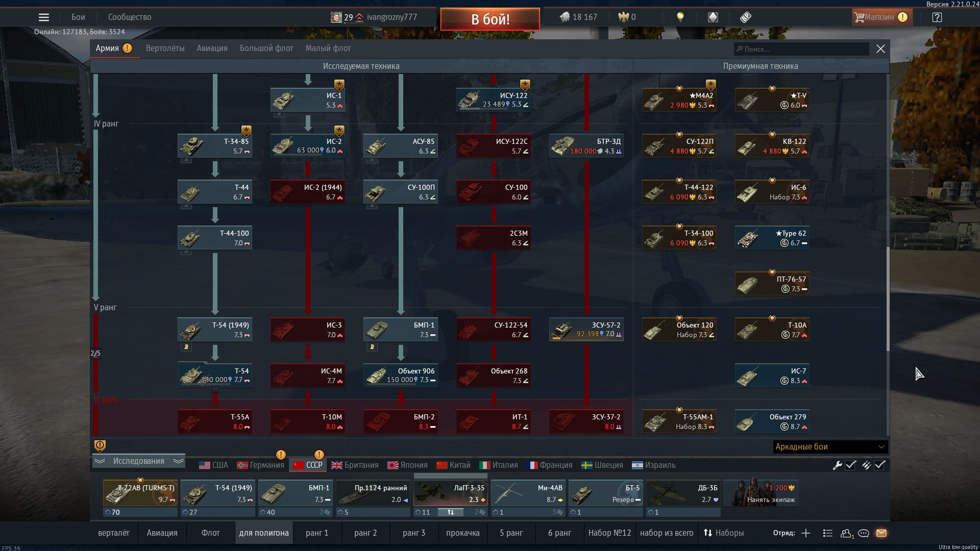Screen dimensions: 980x551
Task: Select the Ми-4АВ crew slot
Action: coord(528,493)
